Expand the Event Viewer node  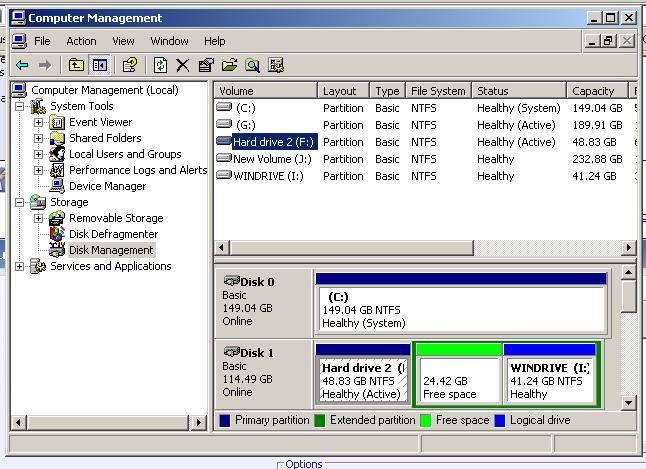(38, 122)
